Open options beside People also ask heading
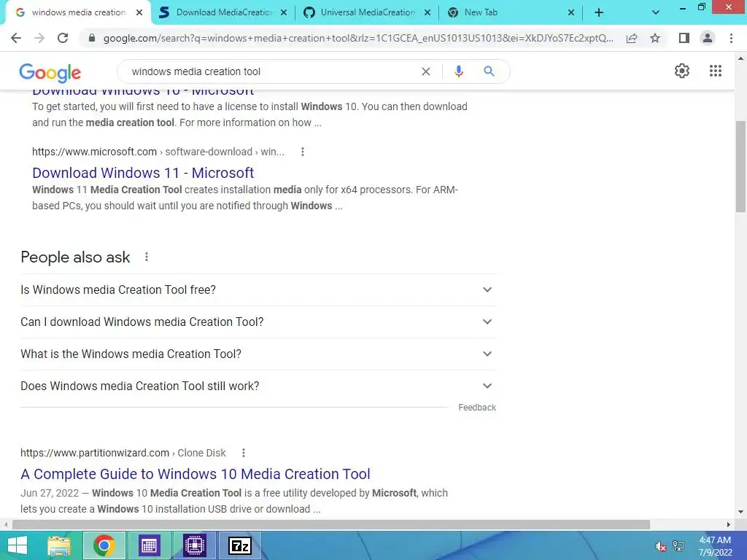 [147, 257]
